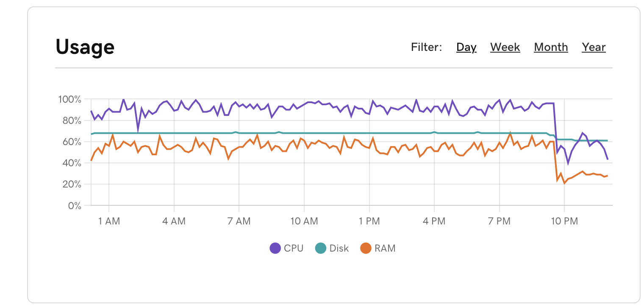The width and height of the screenshot is (644, 308).
Task: Select the Year filter
Action: (594, 47)
